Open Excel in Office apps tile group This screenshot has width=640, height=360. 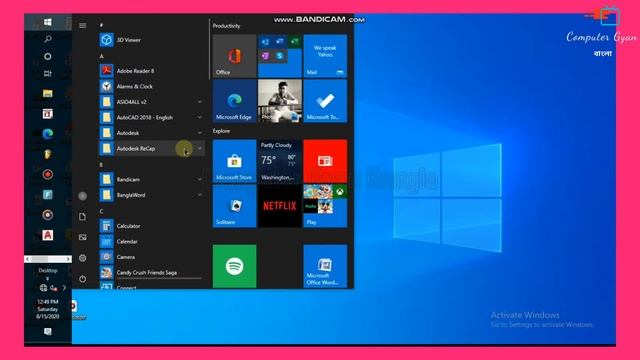pyautogui.click(x=295, y=42)
